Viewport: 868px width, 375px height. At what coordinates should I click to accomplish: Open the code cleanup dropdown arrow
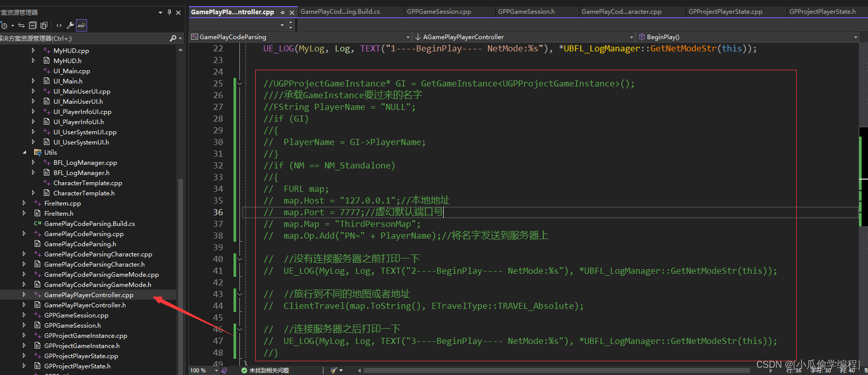[341, 370]
